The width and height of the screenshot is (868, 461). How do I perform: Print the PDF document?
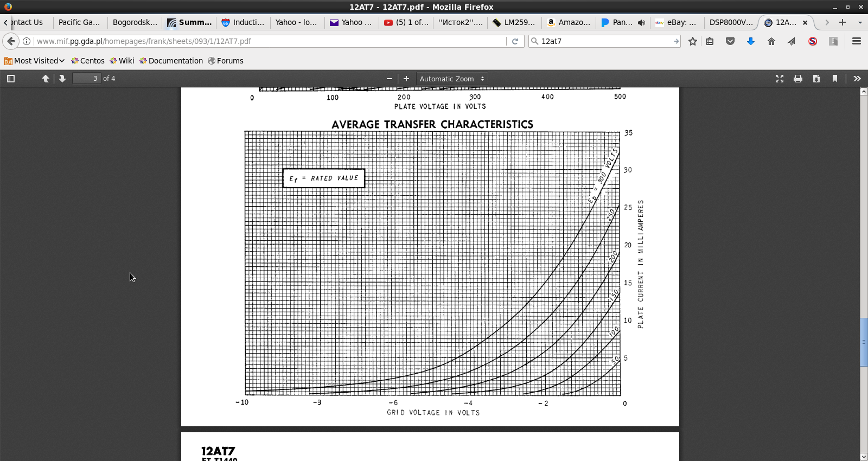798,79
